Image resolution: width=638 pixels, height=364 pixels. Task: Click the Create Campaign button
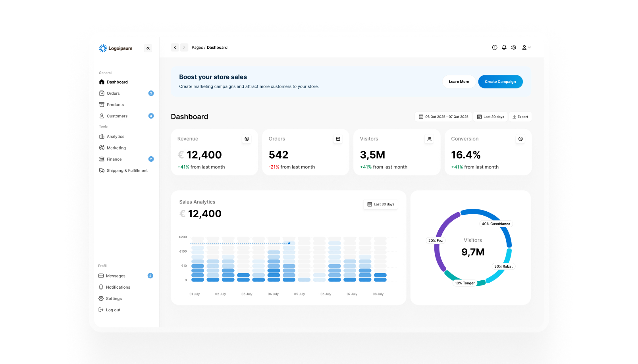(500, 82)
